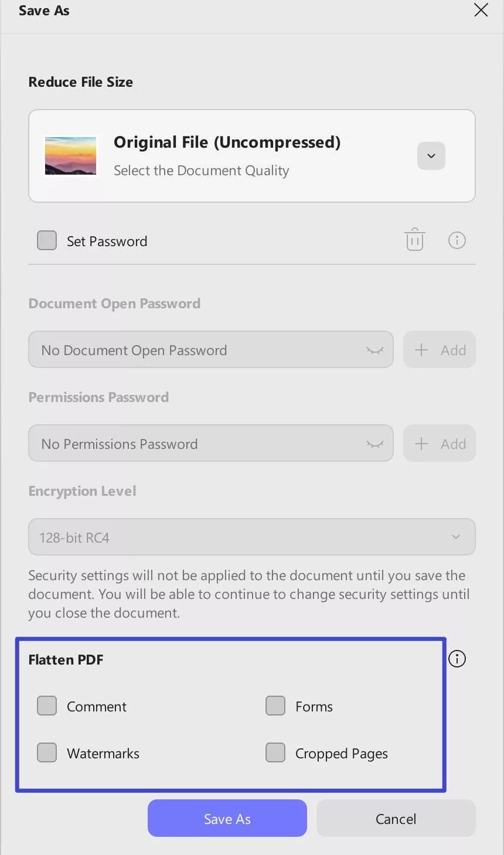Toggle eye icon in Permissions Password field
Viewport: 504px width, 855px height.
coord(375,444)
